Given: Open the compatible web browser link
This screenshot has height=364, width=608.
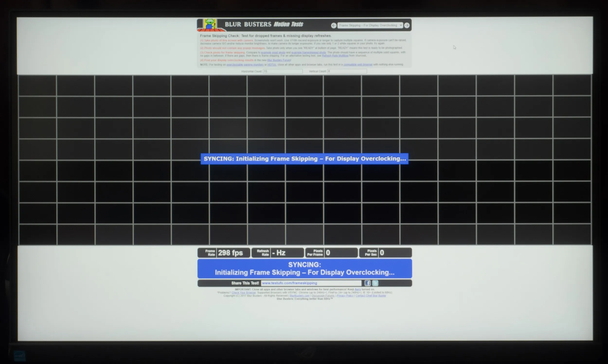Looking at the screenshot, I should pyautogui.click(x=358, y=64).
